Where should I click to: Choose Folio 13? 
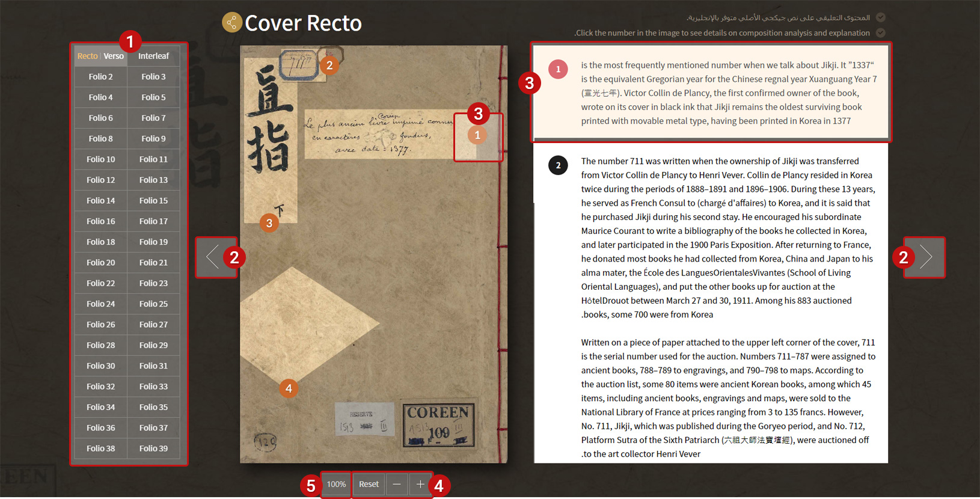tap(154, 180)
